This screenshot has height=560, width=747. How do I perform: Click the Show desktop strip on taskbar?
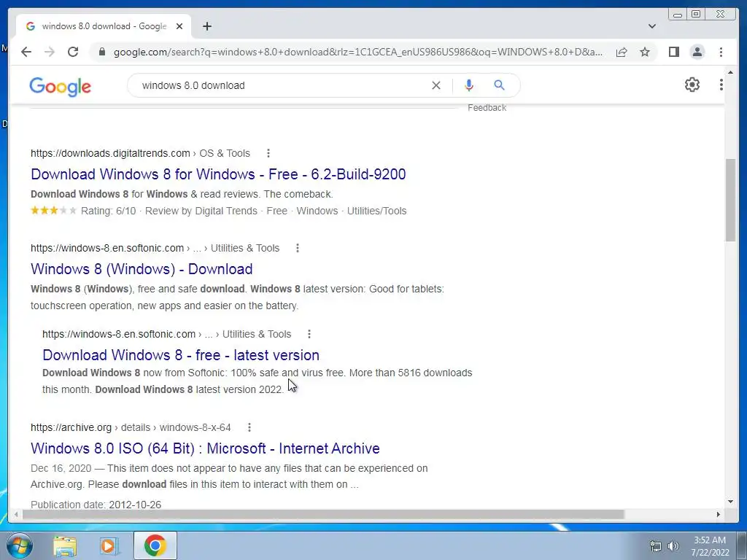coord(743,545)
